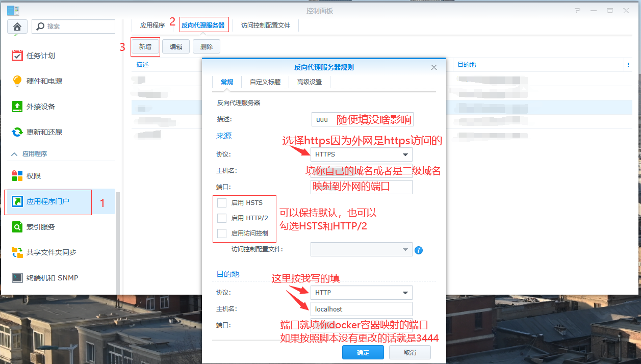Toggle the 启用访问控制 checkbox
Screen dimensions: 641x364
point(222,233)
